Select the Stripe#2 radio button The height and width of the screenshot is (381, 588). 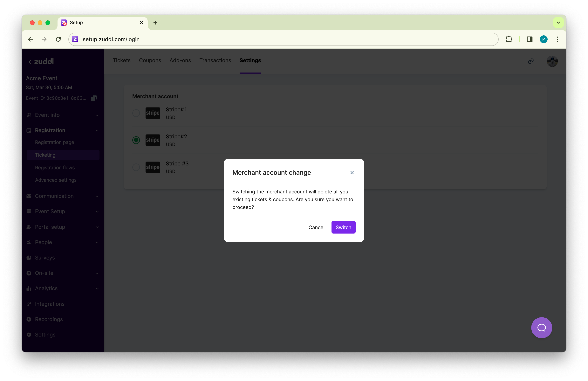(x=136, y=140)
